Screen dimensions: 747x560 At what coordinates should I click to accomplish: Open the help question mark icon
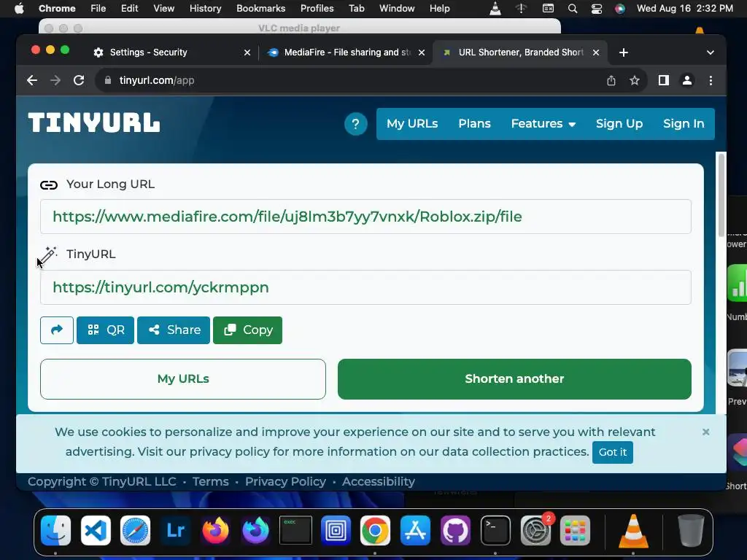pyautogui.click(x=355, y=124)
